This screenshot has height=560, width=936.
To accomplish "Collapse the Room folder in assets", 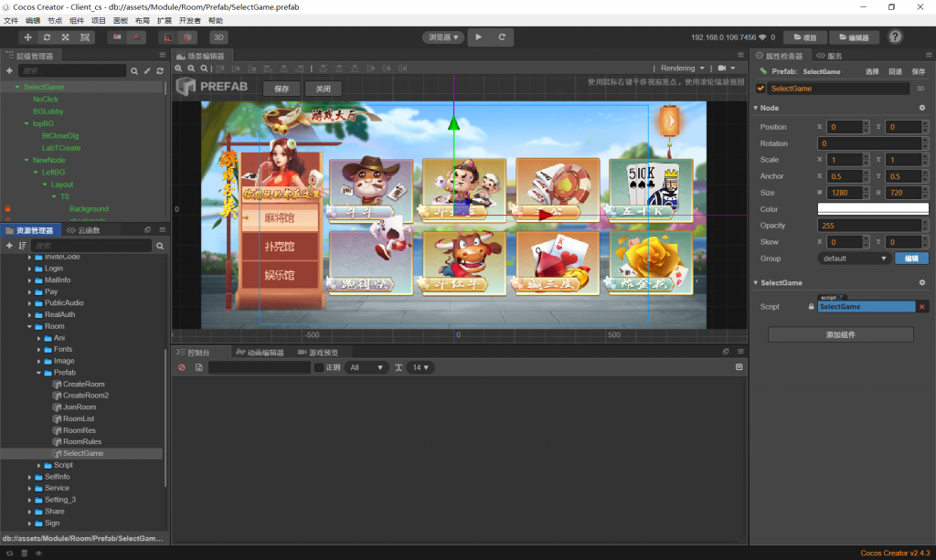I will pos(28,326).
